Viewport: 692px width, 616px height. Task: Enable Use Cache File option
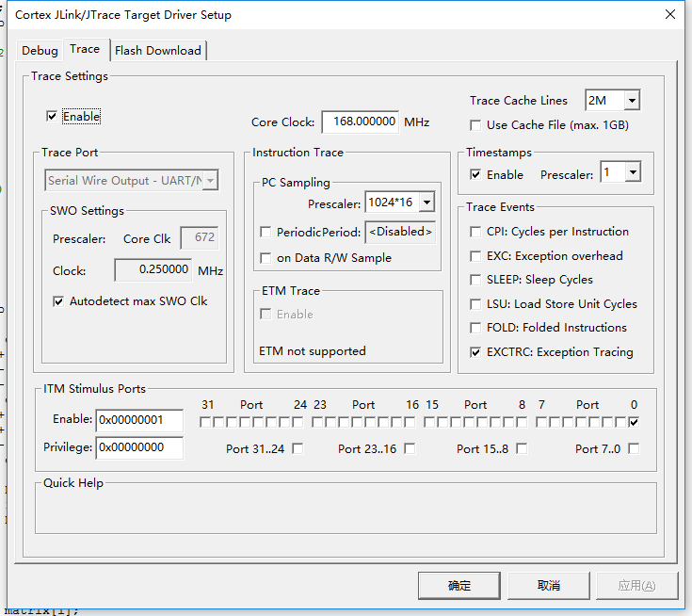pyautogui.click(x=475, y=125)
